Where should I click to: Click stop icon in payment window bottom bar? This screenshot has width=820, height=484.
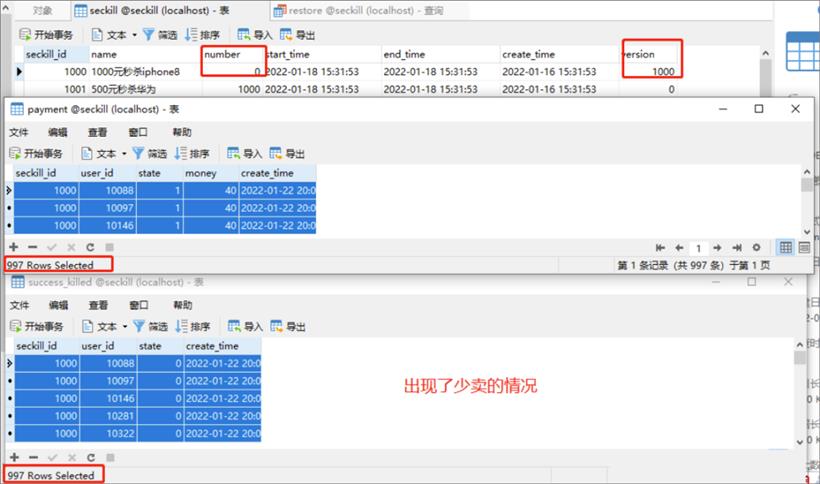pos(109,247)
